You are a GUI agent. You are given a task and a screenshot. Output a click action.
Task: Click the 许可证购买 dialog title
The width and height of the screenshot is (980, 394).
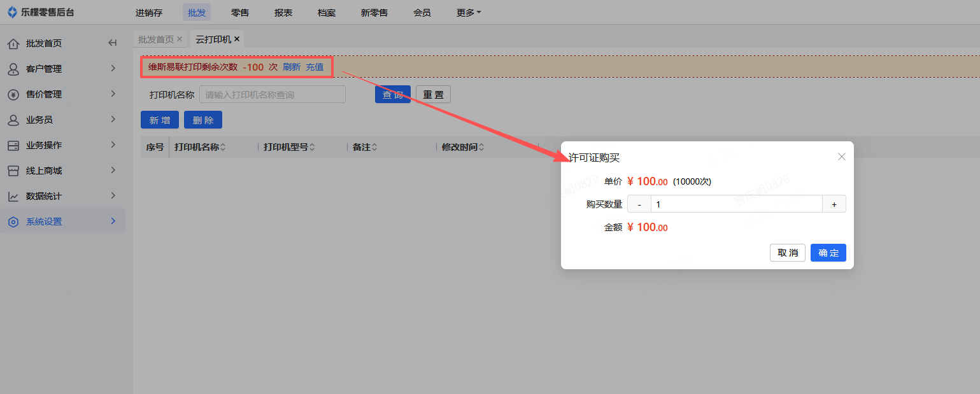coord(594,157)
